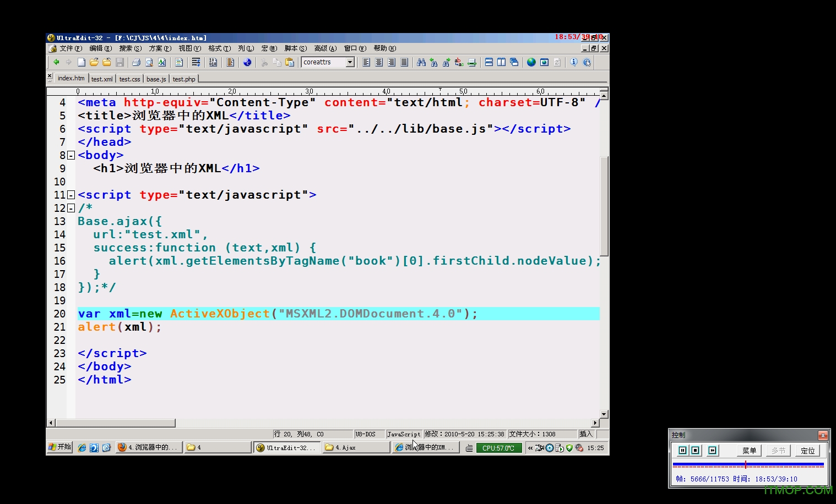Click the info bubble help icon
Viewport: 836px width, 504px height.
pos(574,62)
